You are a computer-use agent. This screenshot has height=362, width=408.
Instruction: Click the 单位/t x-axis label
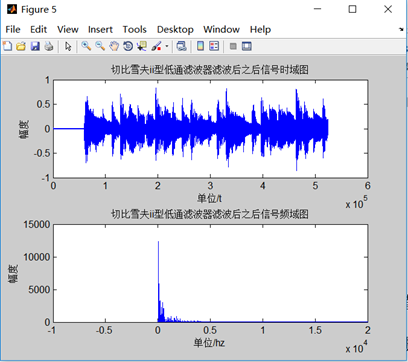coord(210,199)
